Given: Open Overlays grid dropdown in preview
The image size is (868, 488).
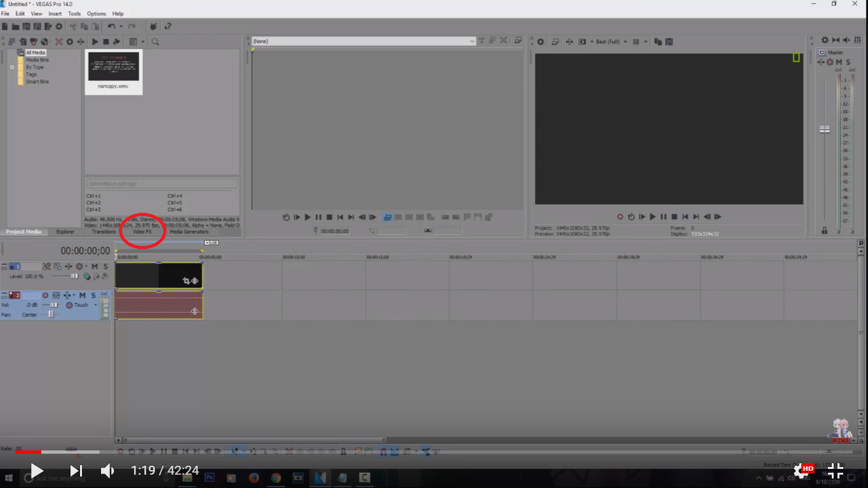Looking at the screenshot, I should click(x=646, y=42).
